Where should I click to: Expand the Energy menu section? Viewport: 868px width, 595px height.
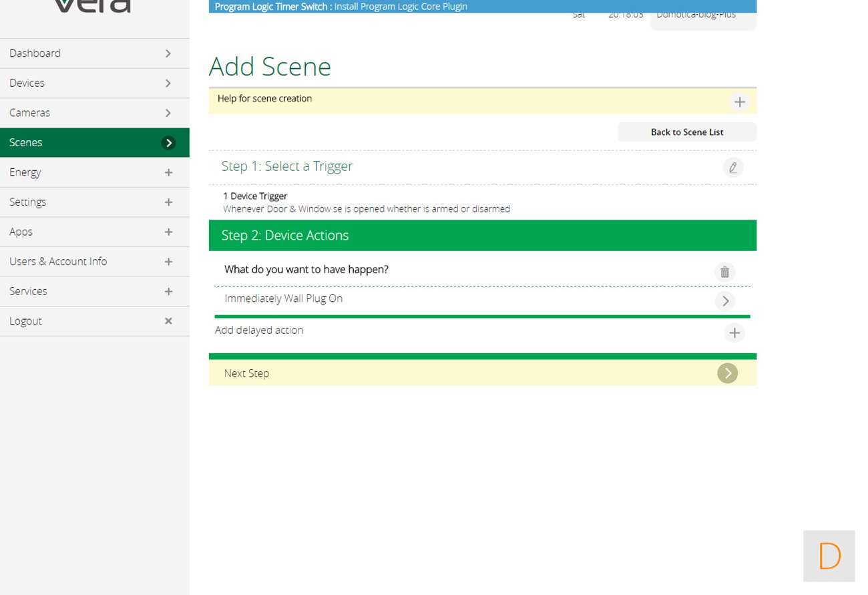pos(168,172)
